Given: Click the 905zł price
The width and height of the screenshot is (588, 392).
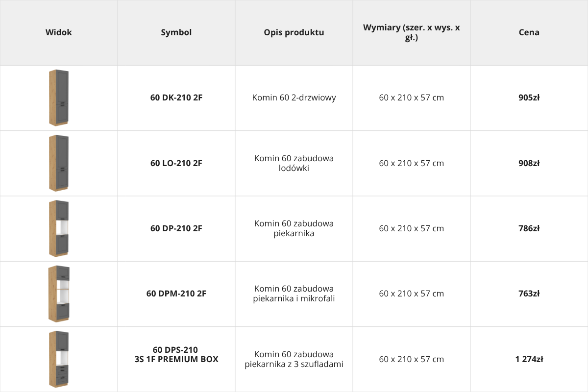Looking at the screenshot, I should pyautogui.click(x=529, y=98).
